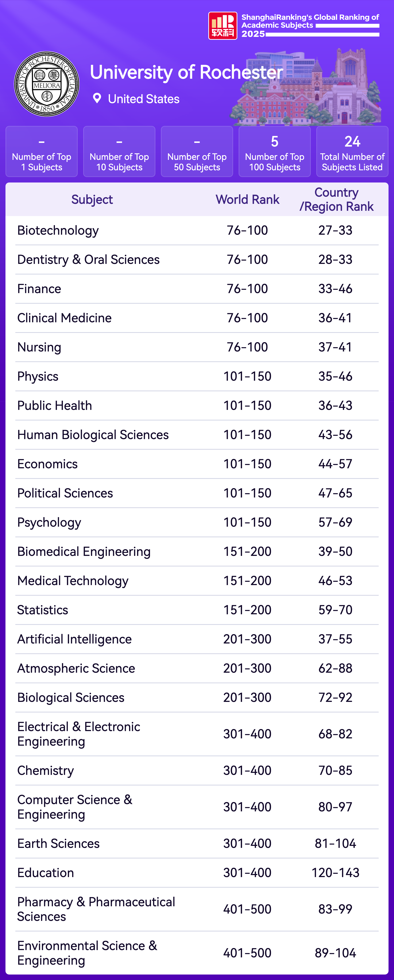The image size is (394, 980).
Task: Click the United States country label
Action: coord(143,99)
